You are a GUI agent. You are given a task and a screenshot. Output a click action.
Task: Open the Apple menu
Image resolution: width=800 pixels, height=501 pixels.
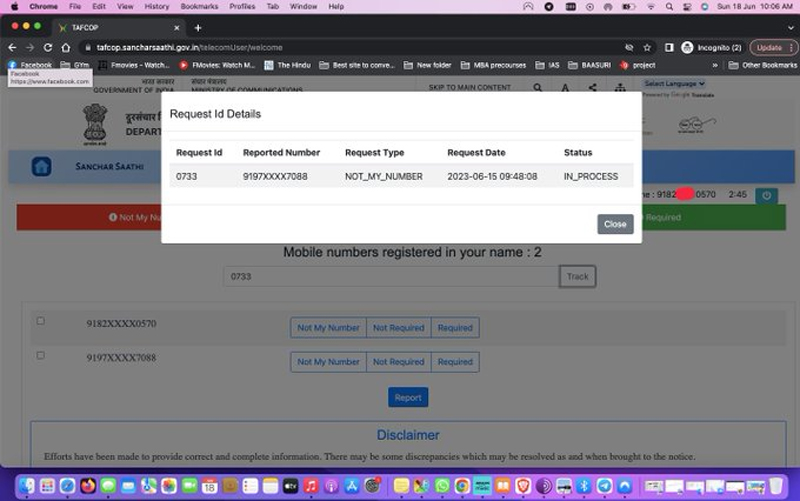(x=14, y=7)
